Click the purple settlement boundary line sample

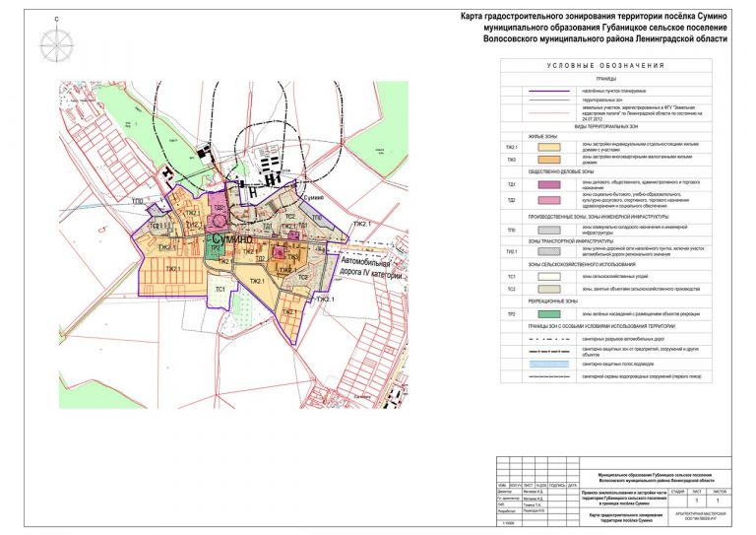pos(549,91)
